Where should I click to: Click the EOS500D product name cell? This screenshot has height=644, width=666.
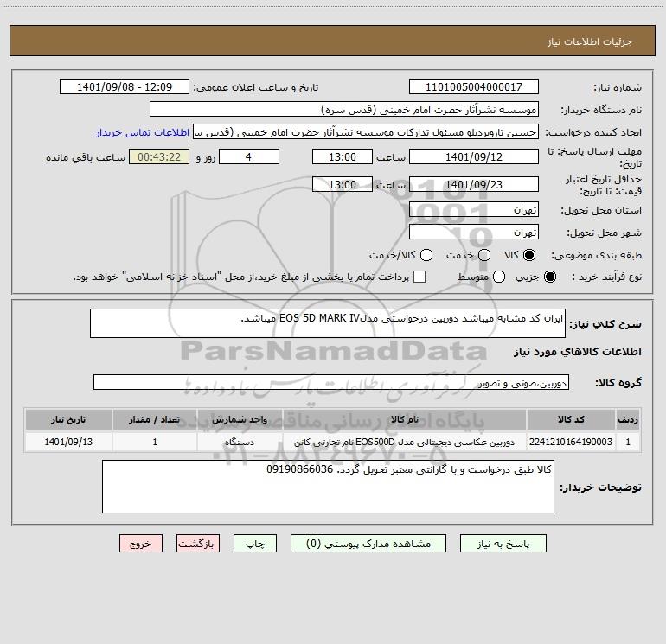[x=405, y=442]
